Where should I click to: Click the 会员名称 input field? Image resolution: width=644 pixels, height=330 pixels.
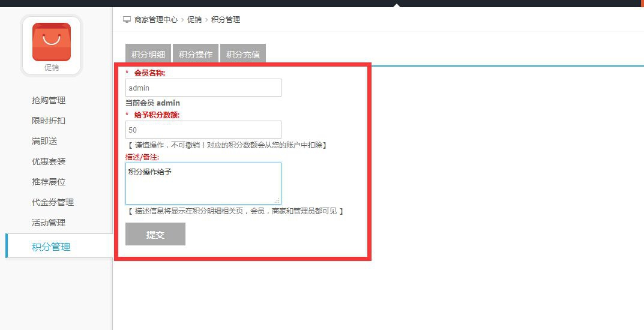(203, 88)
